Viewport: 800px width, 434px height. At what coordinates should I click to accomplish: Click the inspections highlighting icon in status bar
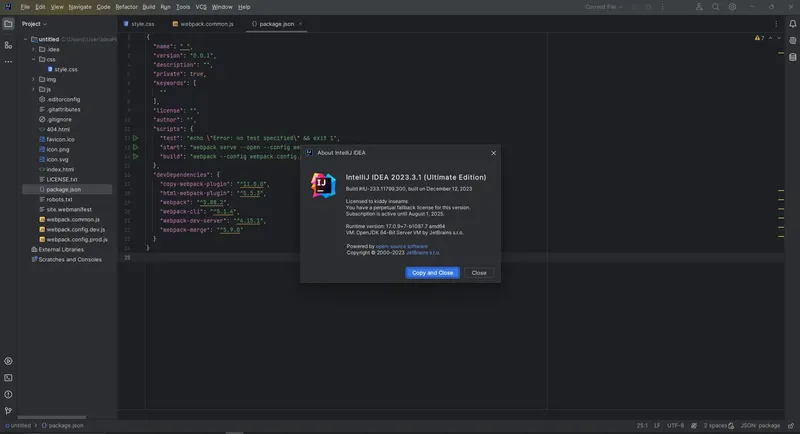(x=694, y=426)
